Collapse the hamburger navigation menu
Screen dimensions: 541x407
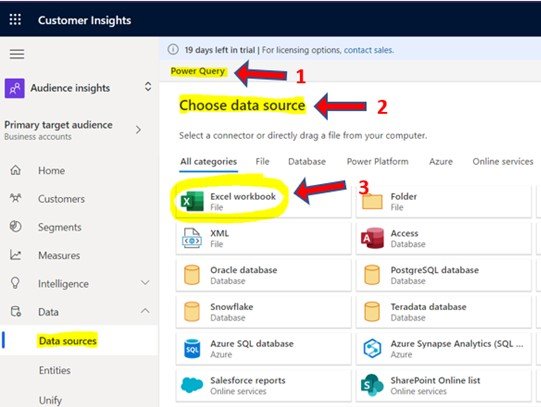pyautogui.click(x=17, y=54)
